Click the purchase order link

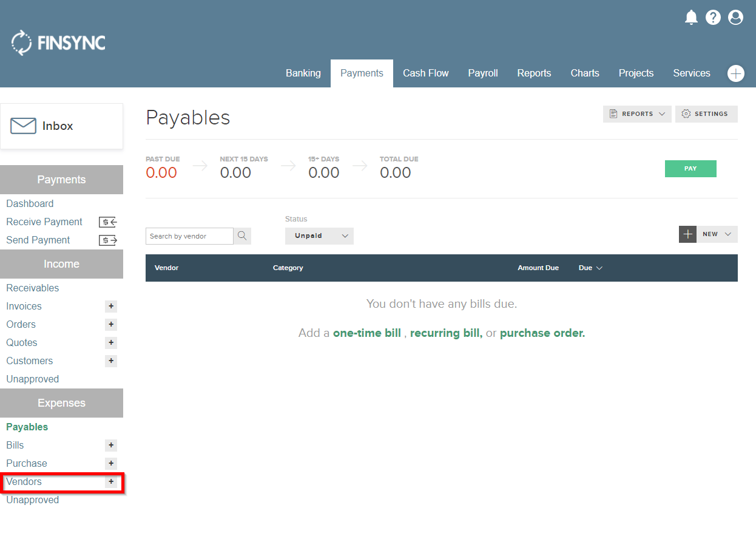pyautogui.click(x=542, y=333)
